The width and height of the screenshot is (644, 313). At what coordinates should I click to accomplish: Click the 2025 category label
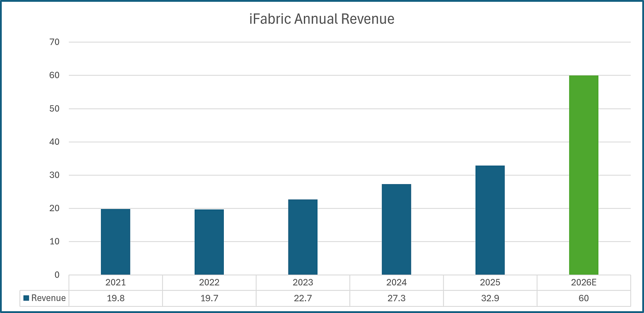[490, 282]
